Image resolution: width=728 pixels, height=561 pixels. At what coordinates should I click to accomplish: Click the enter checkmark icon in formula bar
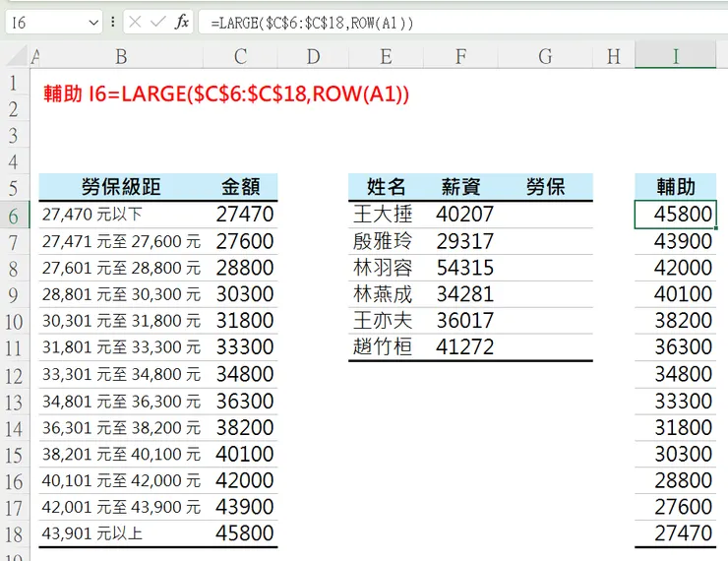pos(157,22)
